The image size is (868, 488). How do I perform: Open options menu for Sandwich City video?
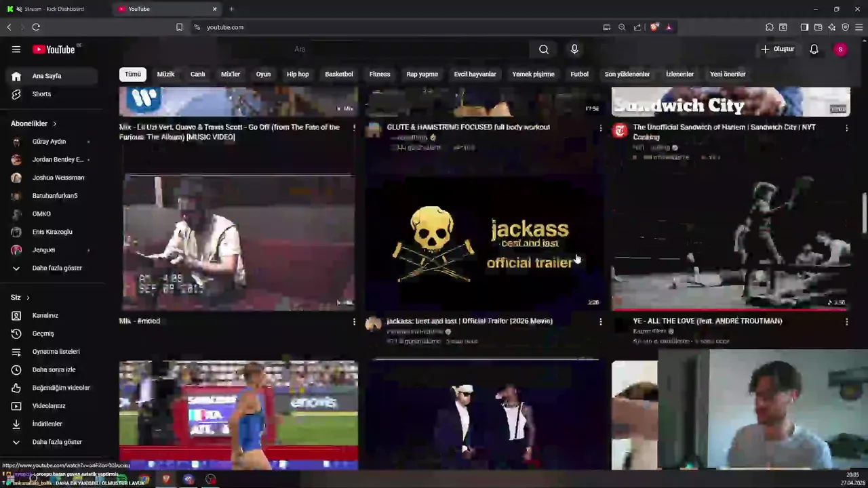846,127
